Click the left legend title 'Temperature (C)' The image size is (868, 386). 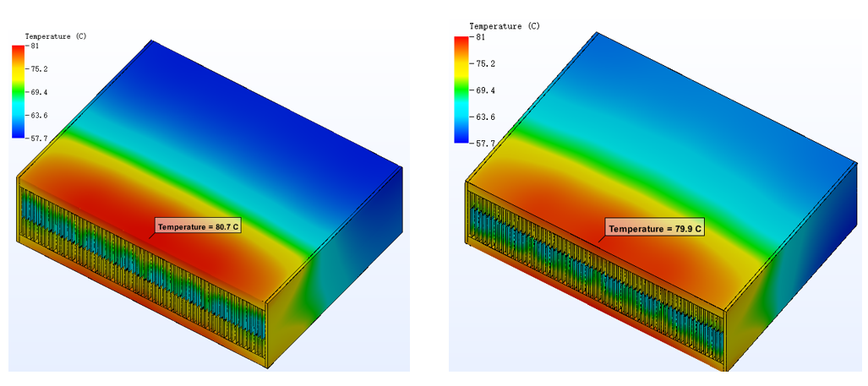pyautogui.click(x=56, y=36)
